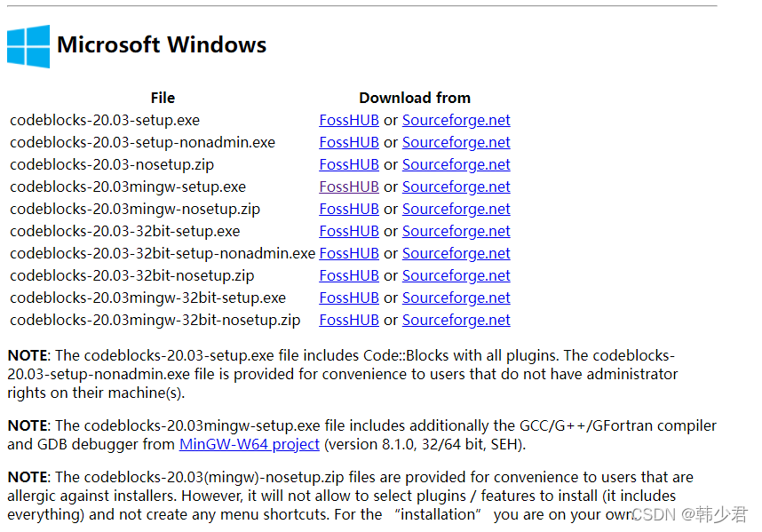762x532 pixels.
Task: Get codeblocks-20.03-32bit-setup.exe from Sourceforge.net
Action: point(456,231)
